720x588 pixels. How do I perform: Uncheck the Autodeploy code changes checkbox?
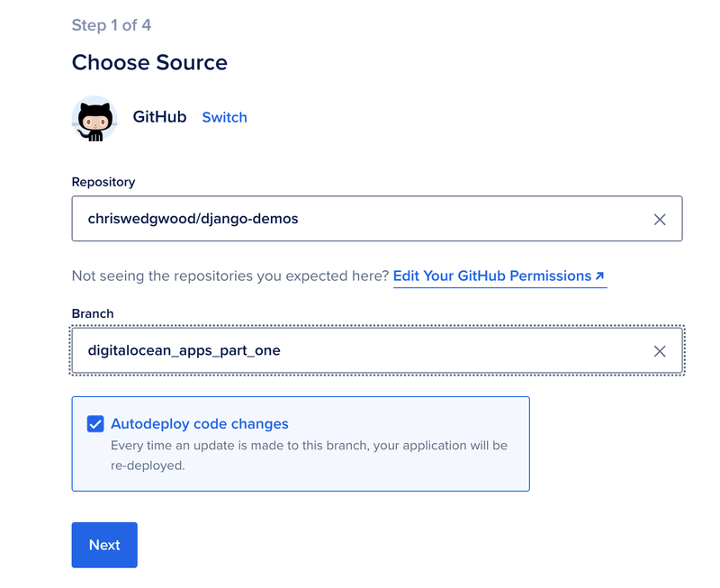pyautogui.click(x=95, y=423)
